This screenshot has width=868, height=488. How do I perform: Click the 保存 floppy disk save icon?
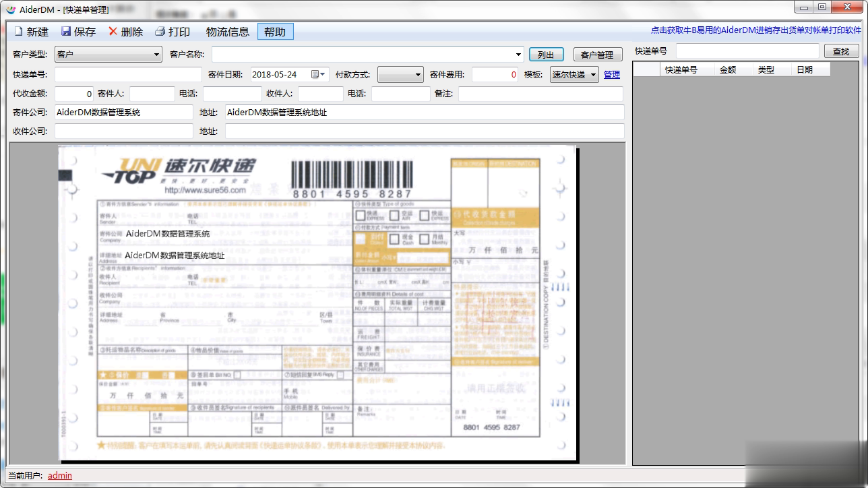pyautogui.click(x=66, y=32)
